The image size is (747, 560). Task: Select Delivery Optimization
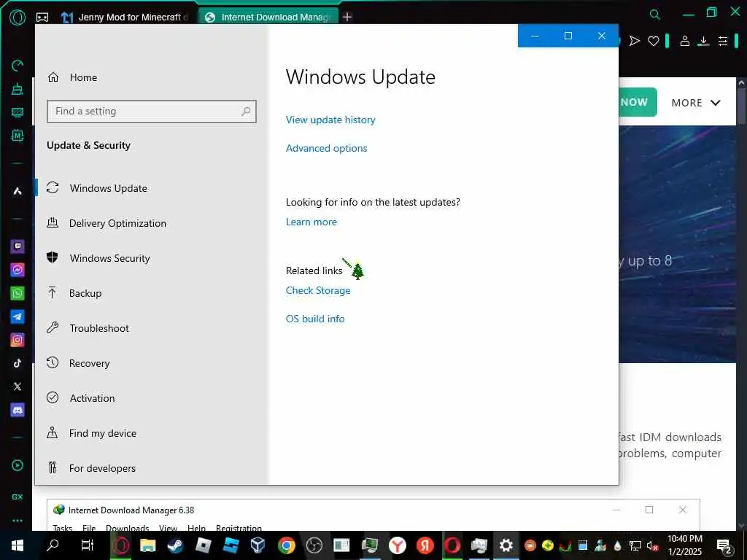click(152, 223)
